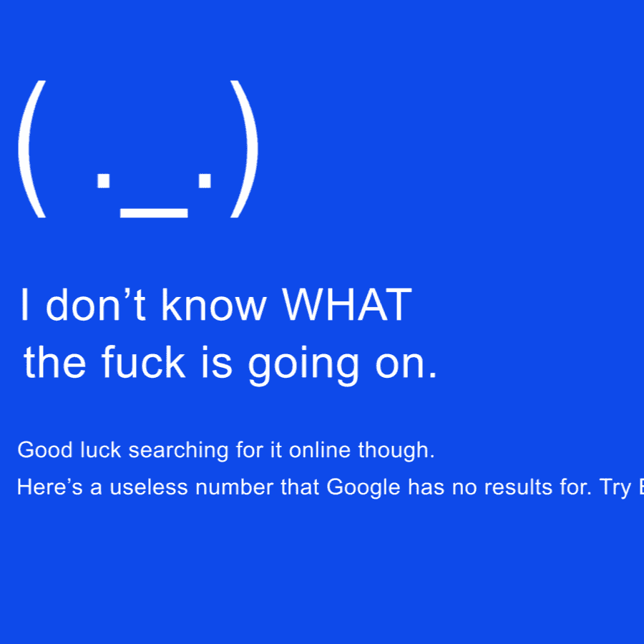Viewport: 644px width, 644px height.
Task: Click the left parenthesis of the emoticon
Action: pos(31,149)
